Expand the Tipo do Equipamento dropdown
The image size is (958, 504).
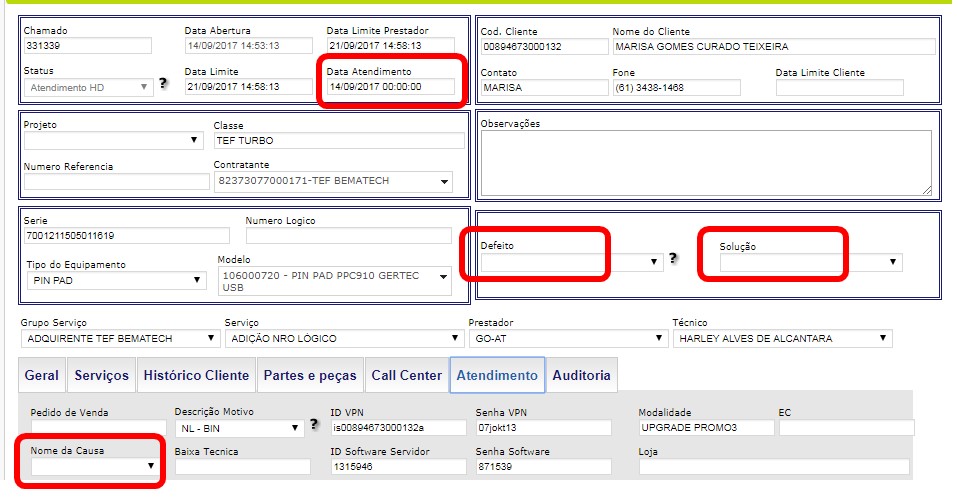(115, 280)
